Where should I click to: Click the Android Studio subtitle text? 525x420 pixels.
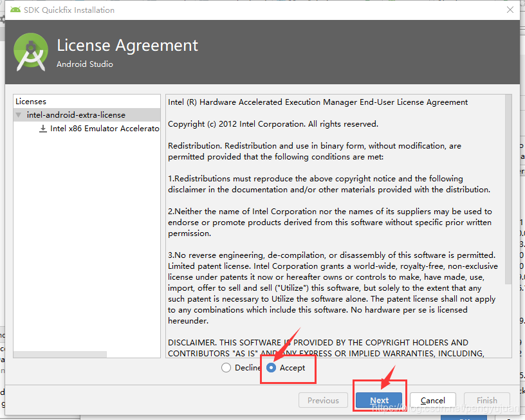tap(85, 64)
